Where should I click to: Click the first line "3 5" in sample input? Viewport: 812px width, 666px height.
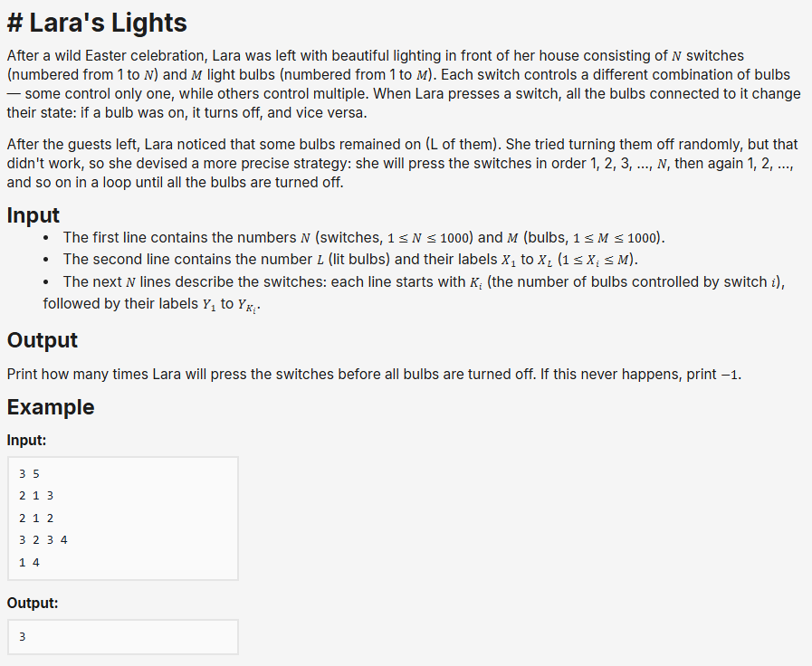tap(29, 473)
